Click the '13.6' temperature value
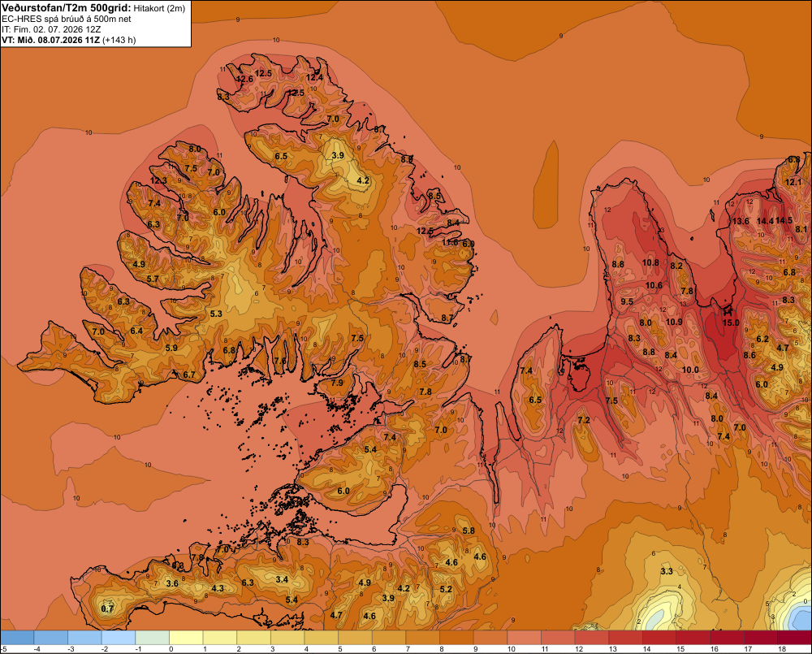Viewport: 812px width, 654px height. (x=741, y=221)
